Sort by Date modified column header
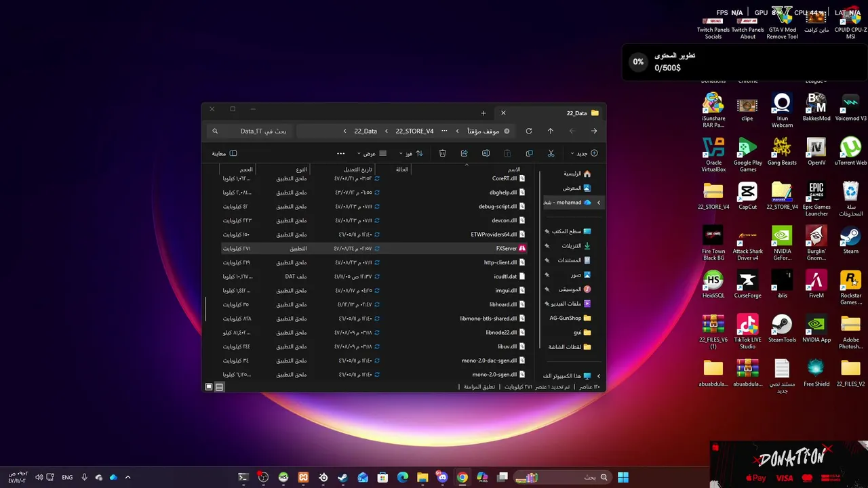Viewport: 868px width, 488px height. coord(358,169)
